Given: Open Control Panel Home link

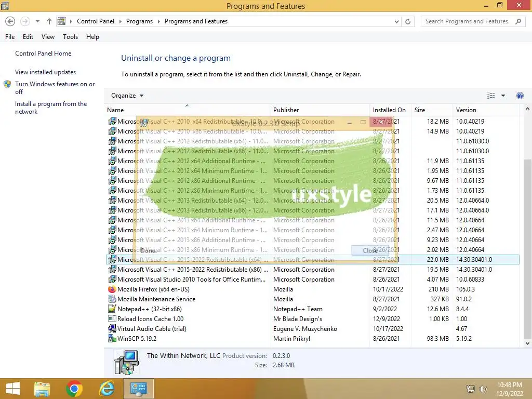Looking at the screenshot, I should [43, 54].
